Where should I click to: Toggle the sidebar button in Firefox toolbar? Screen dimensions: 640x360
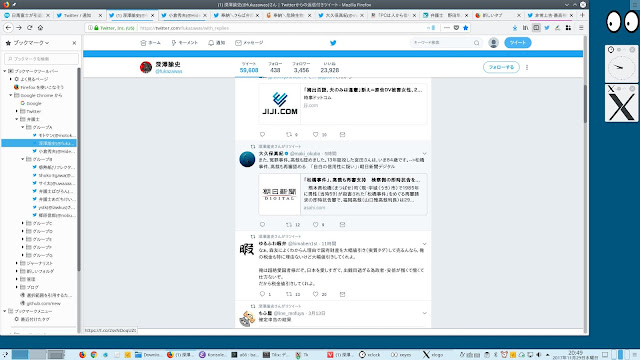[x=536, y=28]
